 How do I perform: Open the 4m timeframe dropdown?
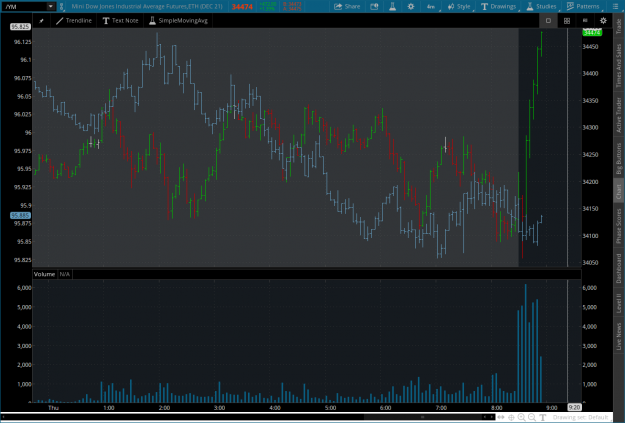click(431, 6)
